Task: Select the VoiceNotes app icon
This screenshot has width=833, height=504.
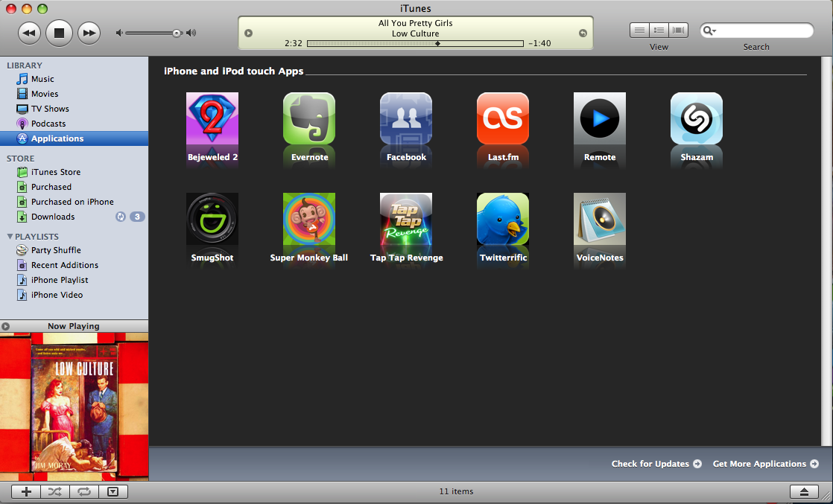Action: (600, 219)
